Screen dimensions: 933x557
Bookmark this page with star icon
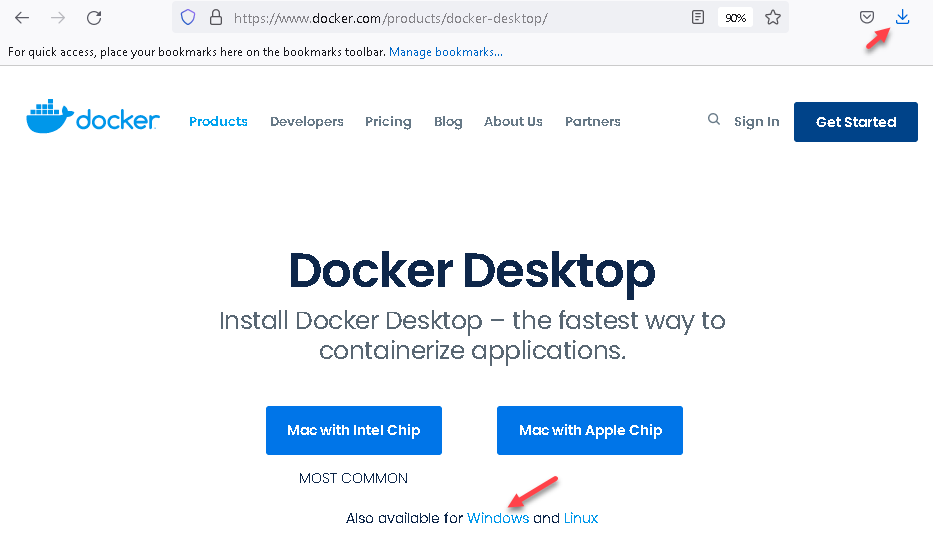tap(773, 18)
